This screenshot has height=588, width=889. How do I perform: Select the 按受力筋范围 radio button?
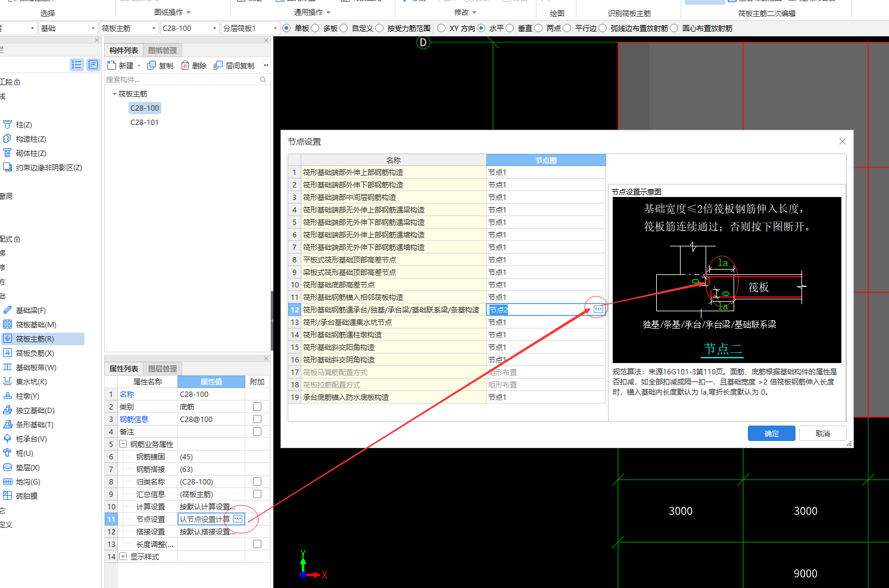click(x=379, y=28)
